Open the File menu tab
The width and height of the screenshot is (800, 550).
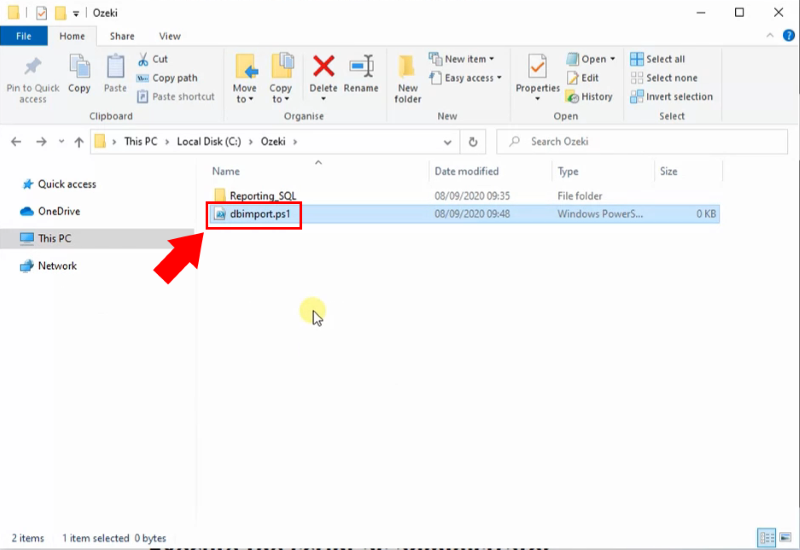24,36
